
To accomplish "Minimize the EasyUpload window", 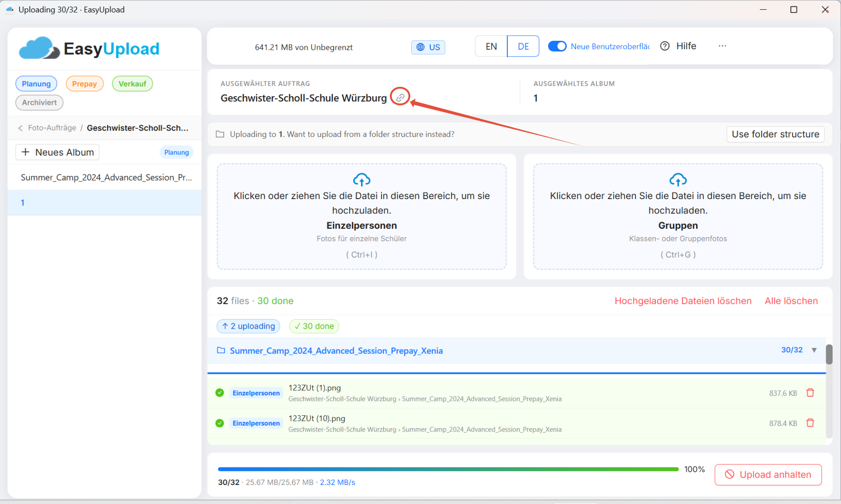I will [x=763, y=9].
